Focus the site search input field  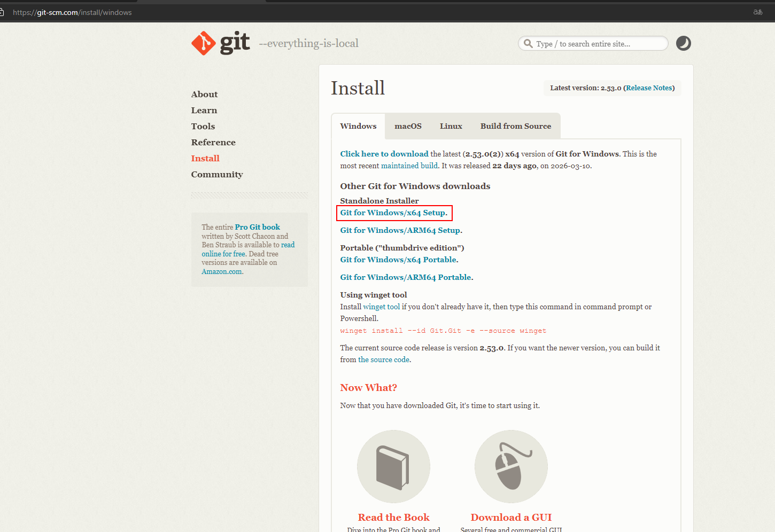593,44
